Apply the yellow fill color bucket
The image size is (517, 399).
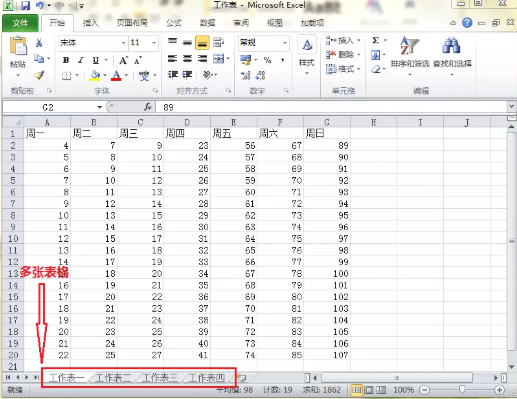[95, 75]
